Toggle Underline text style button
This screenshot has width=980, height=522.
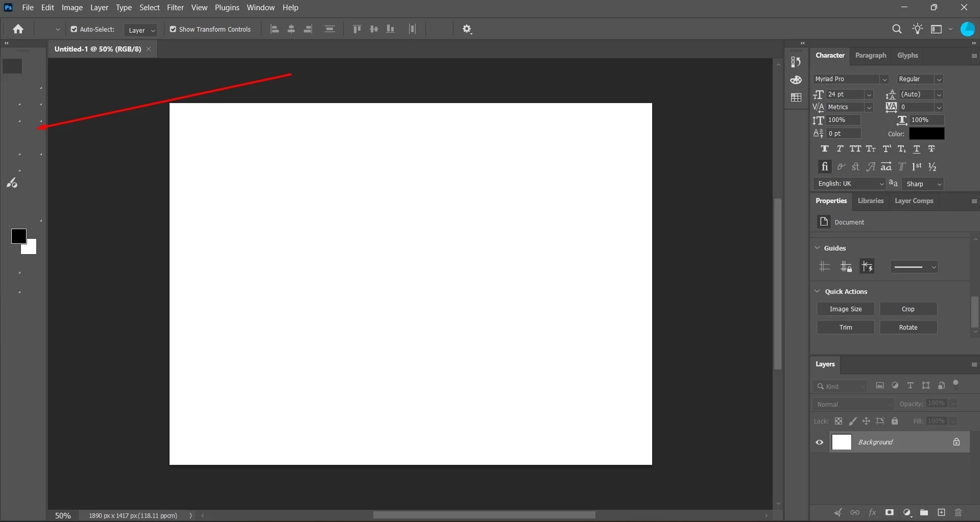point(917,149)
